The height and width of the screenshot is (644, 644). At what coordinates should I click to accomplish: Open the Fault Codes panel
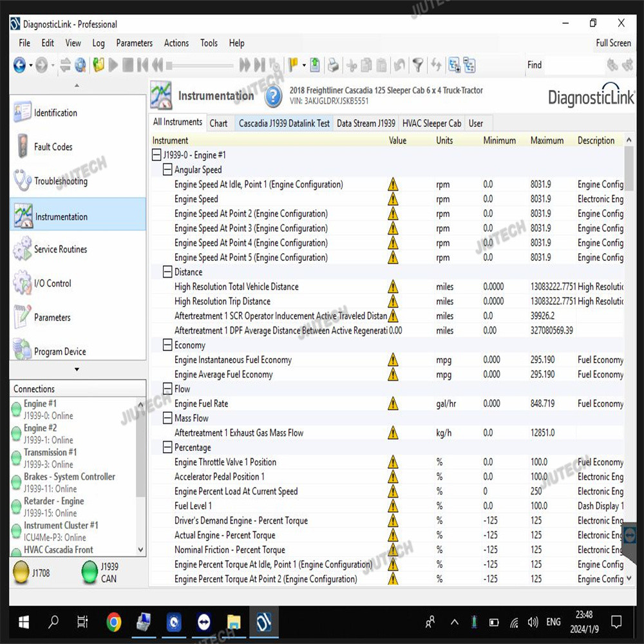pyautogui.click(x=53, y=147)
